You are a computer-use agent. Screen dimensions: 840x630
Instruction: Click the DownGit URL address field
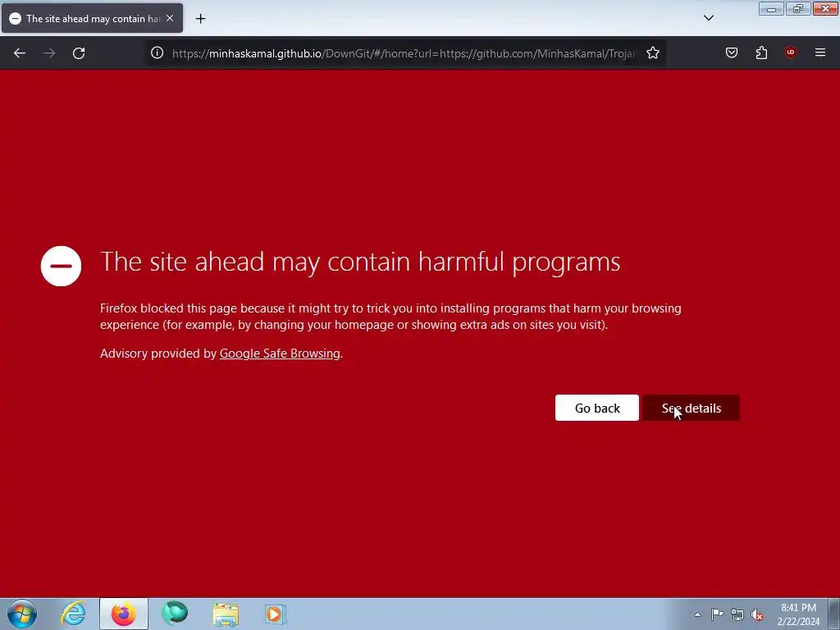404,53
